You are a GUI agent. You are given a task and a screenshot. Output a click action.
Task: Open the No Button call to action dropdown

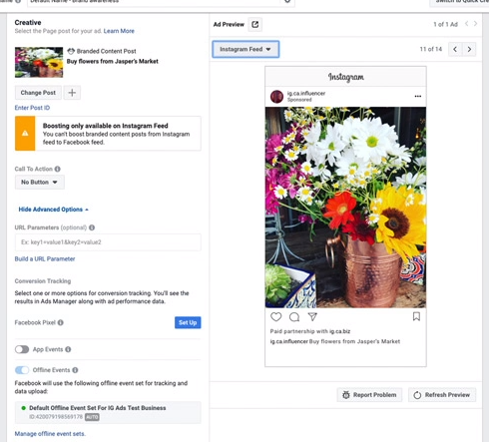[40, 182]
